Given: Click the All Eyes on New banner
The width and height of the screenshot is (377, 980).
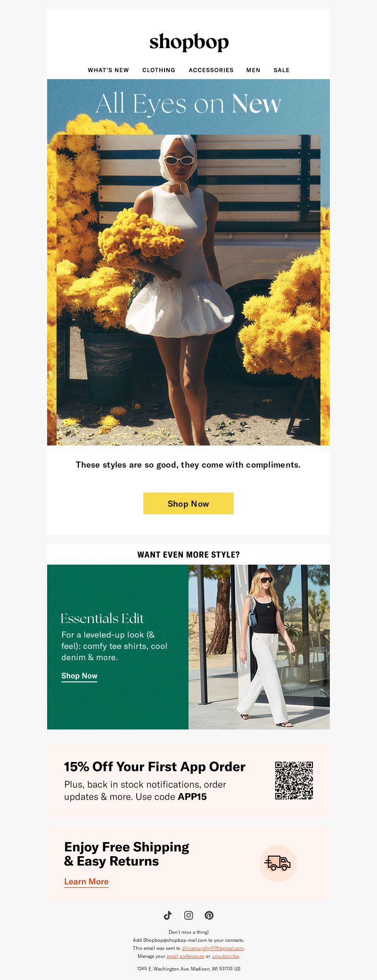Looking at the screenshot, I should pos(188,104).
